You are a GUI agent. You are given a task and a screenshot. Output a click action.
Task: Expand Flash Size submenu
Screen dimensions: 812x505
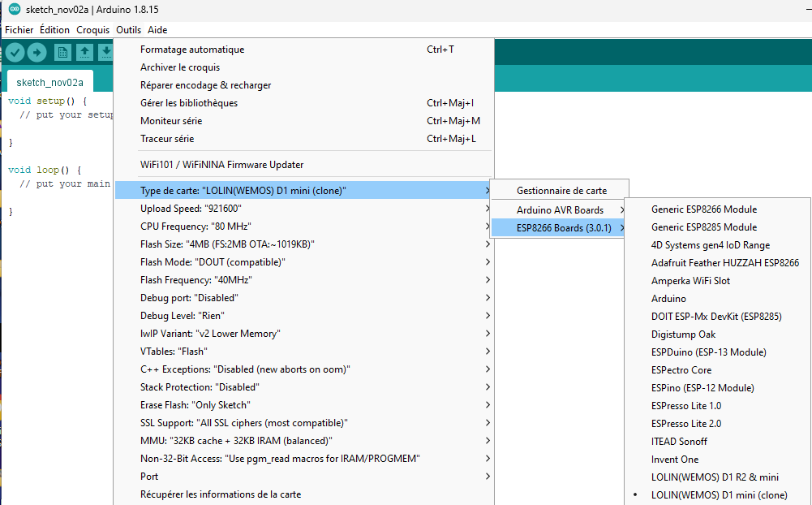click(303, 244)
